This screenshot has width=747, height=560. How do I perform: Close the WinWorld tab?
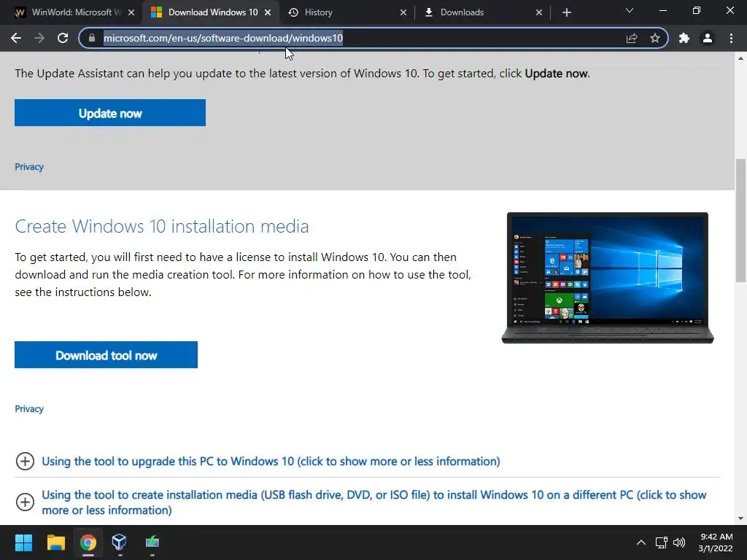point(131,12)
